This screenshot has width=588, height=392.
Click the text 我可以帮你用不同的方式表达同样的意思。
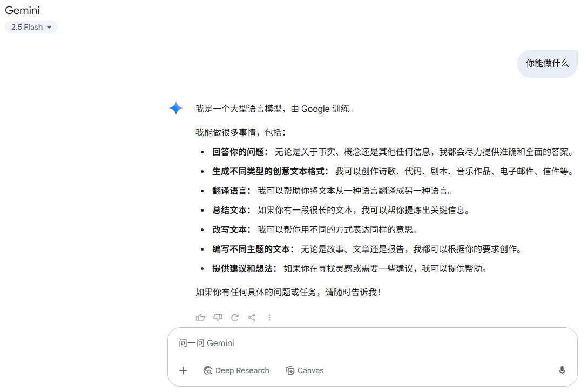tap(338, 229)
